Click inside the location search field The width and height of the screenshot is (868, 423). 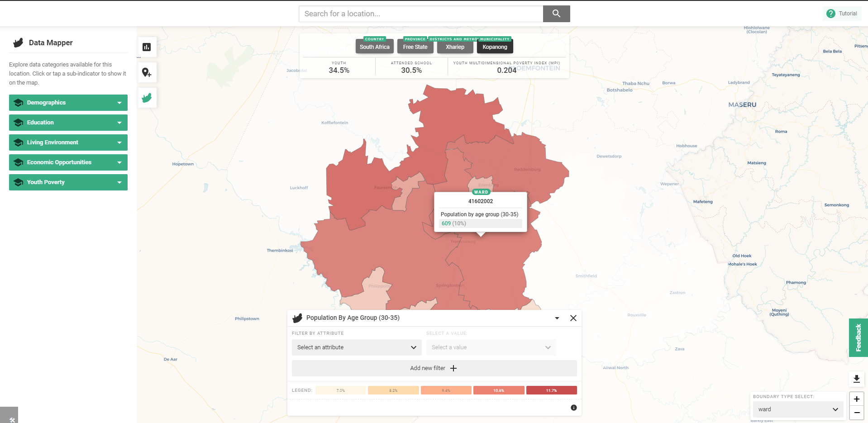[x=420, y=14]
